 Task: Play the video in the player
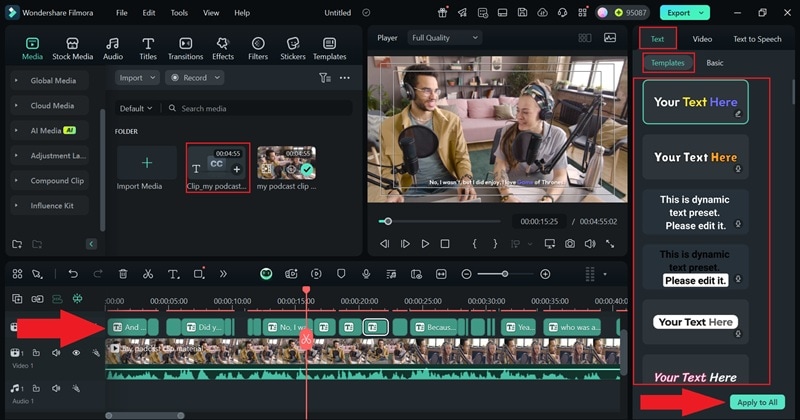pyautogui.click(x=424, y=244)
